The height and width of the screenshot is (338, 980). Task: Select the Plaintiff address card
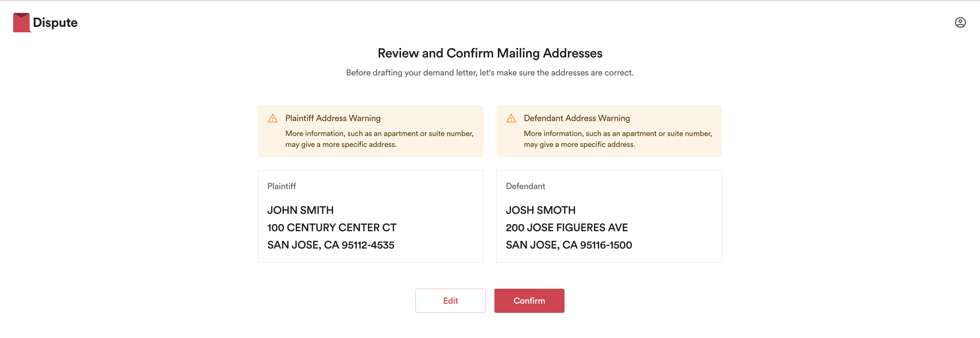[x=371, y=216]
